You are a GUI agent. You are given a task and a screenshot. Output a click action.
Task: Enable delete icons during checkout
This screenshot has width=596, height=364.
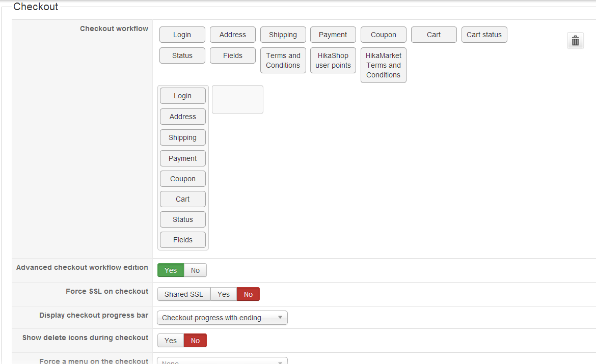pos(171,341)
